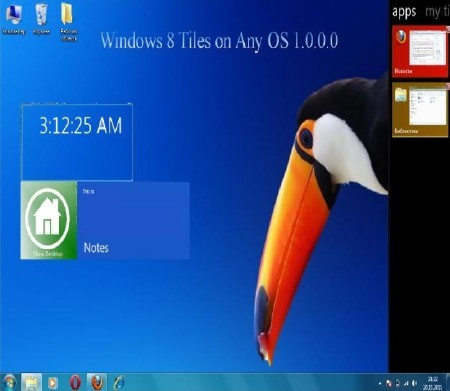The width and height of the screenshot is (450, 391).
Task: Switch to Firefox in the taskbar
Action: (97, 382)
